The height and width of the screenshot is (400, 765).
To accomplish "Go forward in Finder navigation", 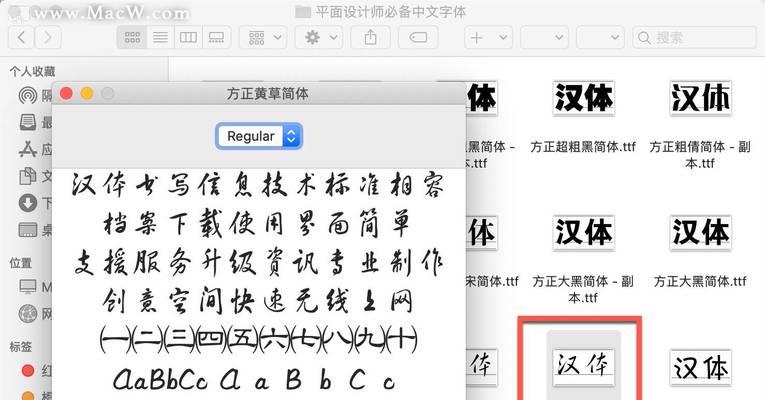I will (x=47, y=38).
